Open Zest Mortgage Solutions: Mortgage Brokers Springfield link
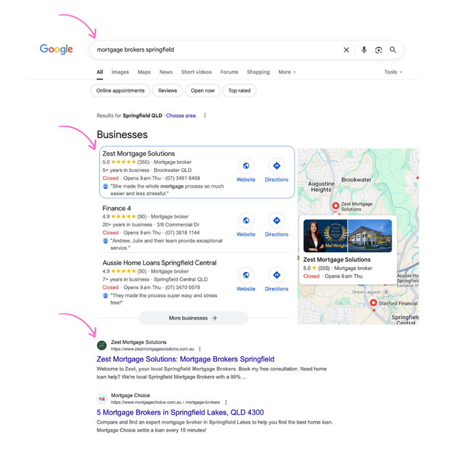The image size is (476, 476). click(x=186, y=359)
